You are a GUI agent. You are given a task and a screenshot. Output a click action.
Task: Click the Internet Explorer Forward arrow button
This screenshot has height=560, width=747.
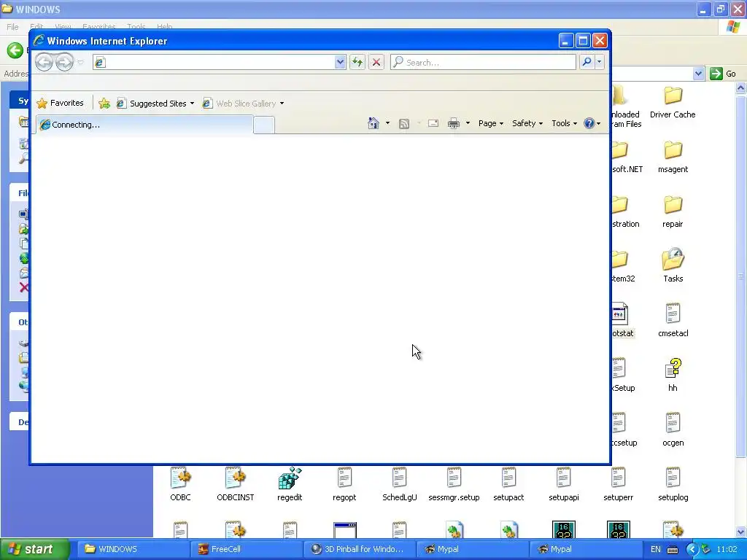pos(65,62)
